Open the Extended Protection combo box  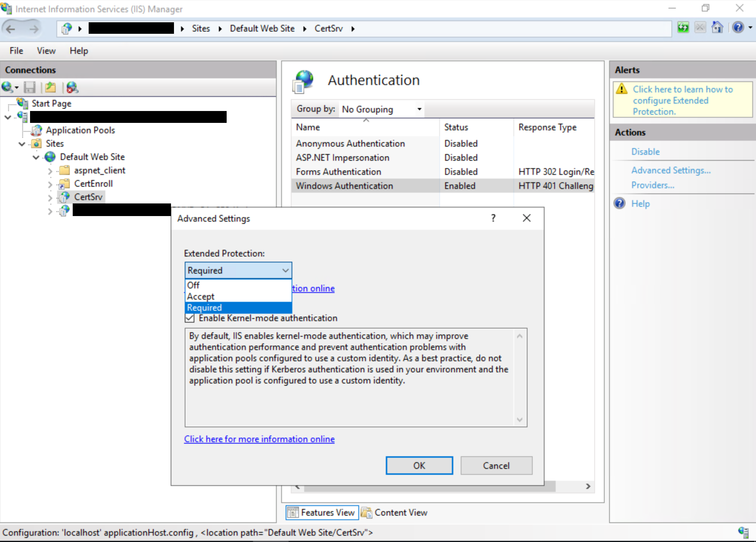click(x=238, y=270)
